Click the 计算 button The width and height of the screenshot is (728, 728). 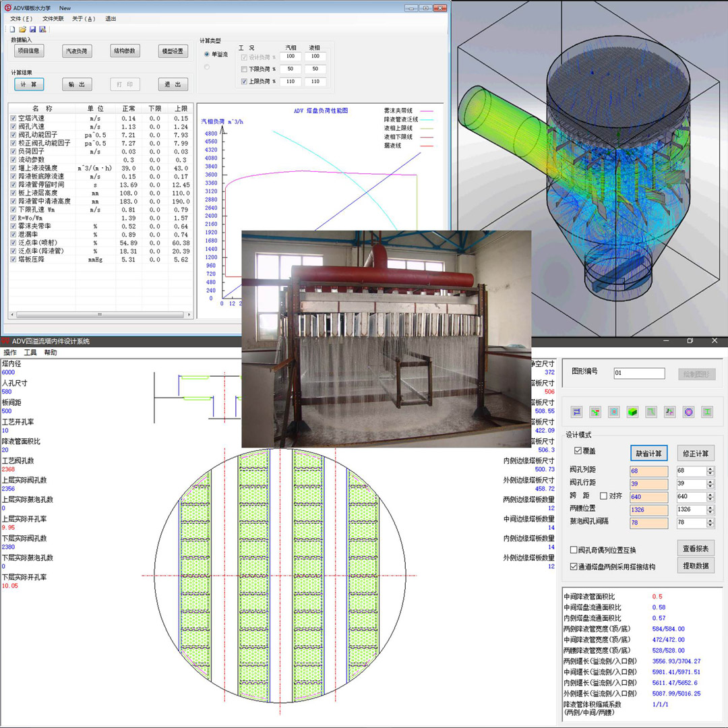point(28,84)
